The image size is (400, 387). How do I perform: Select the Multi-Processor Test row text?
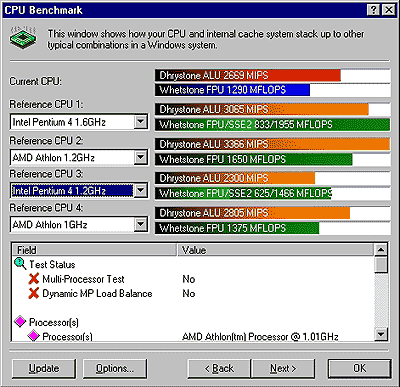point(83,279)
